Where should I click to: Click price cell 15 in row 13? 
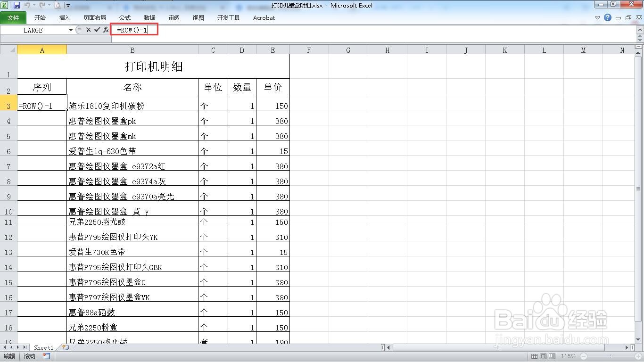(273, 249)
